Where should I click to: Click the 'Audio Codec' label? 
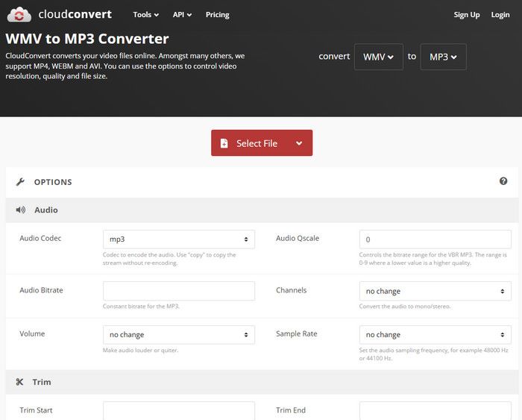[40, 238]
